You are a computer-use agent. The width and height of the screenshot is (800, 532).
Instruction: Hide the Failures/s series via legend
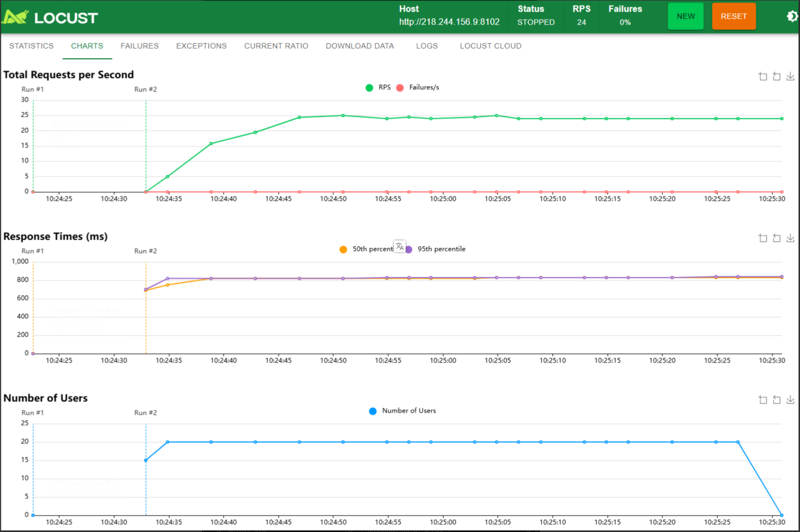coord(418,87)
